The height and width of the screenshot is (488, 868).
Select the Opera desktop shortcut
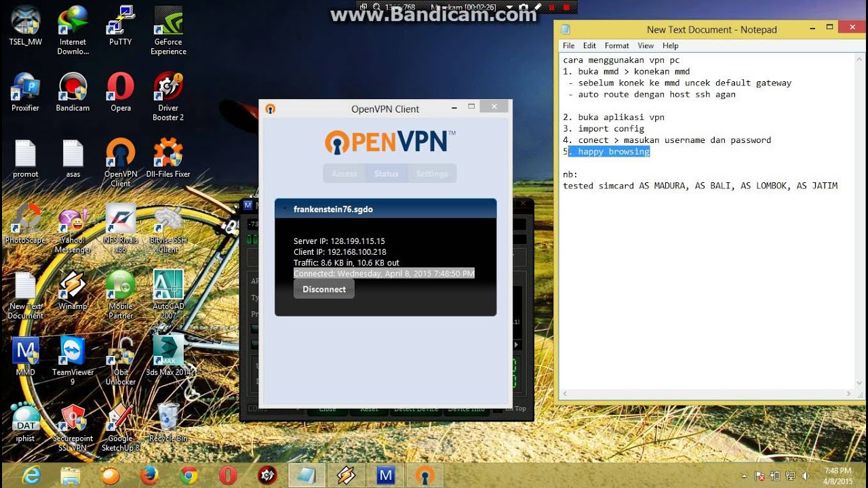(121, 91)
